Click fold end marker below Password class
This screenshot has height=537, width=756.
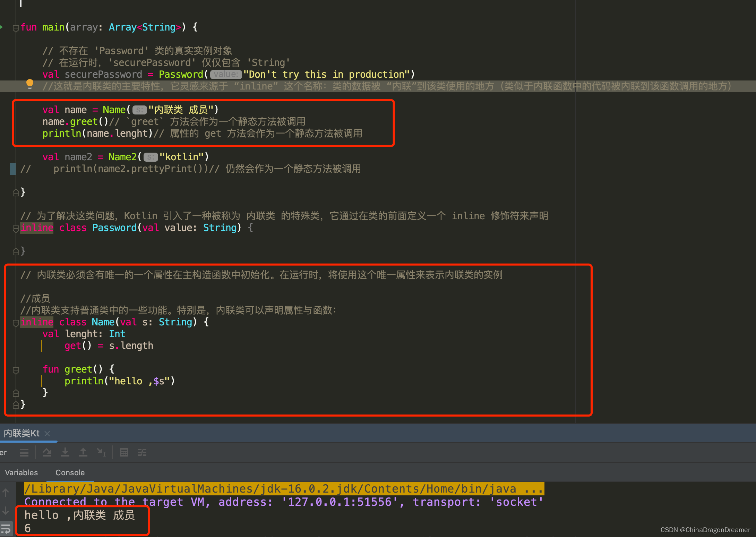coord(16,252)
